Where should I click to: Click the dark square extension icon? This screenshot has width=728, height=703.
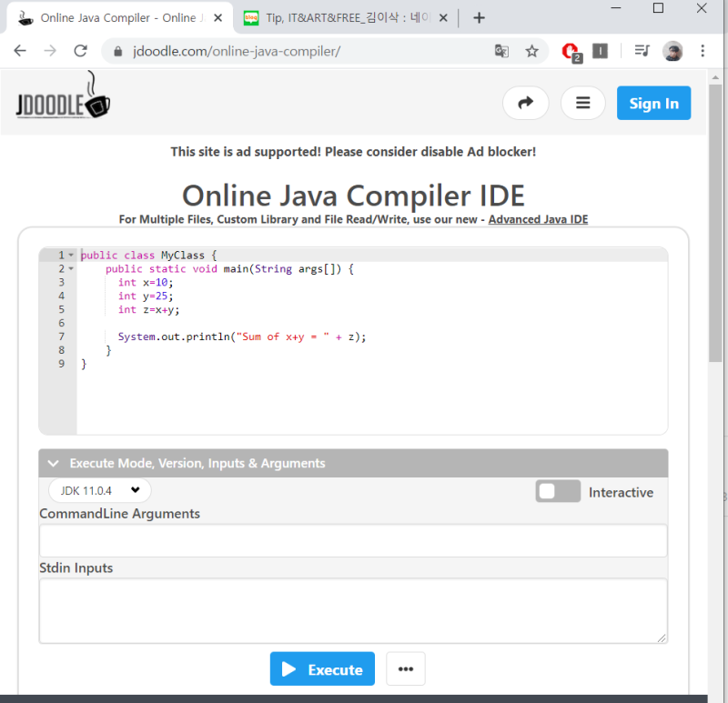pyautogui.click(x=600, y=51)
